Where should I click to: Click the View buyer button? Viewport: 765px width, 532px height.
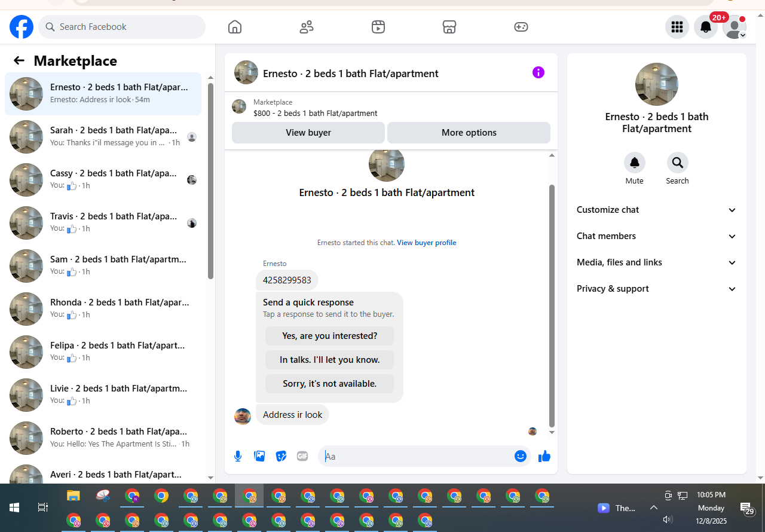pos(308,133)
